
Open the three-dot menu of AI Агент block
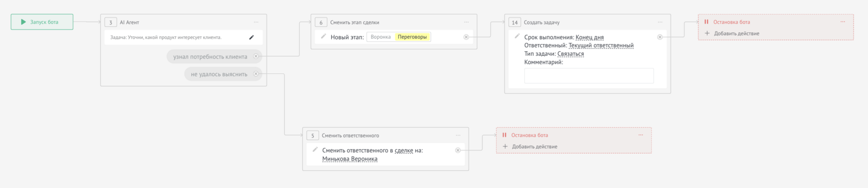click(x=256, y=22)
